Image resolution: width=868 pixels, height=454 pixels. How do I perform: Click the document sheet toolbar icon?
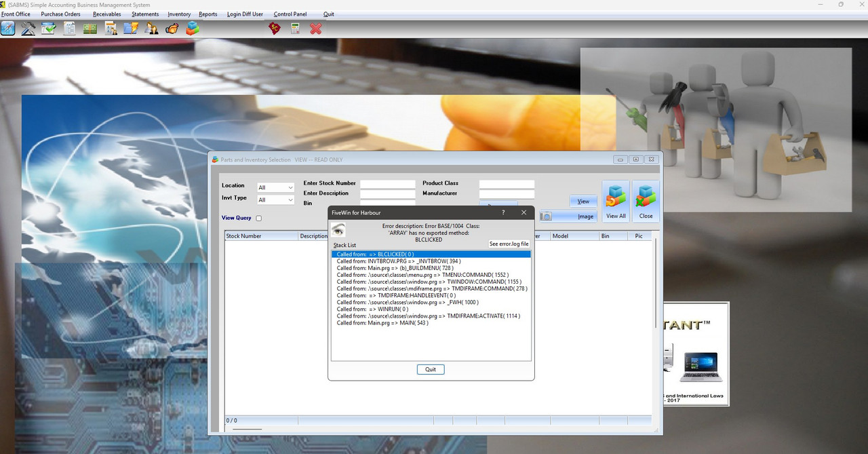(69, 29)
